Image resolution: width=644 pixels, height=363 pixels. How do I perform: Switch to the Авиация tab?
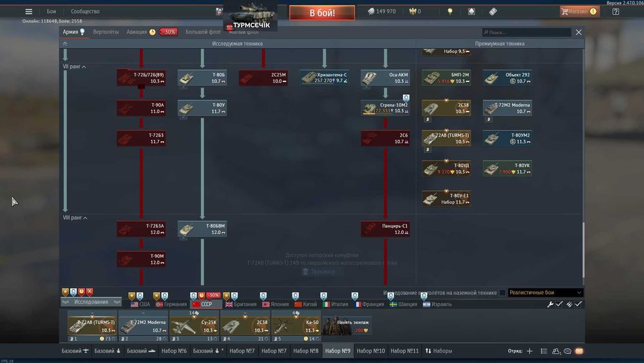tap(137, 32)
